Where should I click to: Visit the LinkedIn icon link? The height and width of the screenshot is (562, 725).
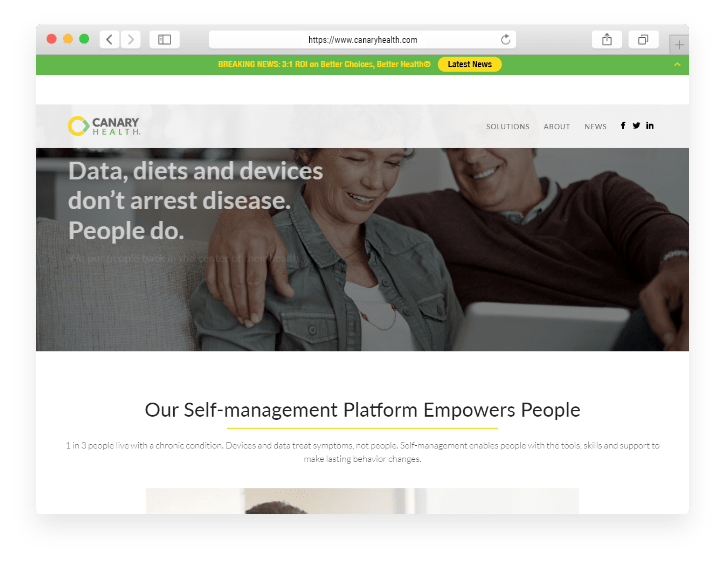click(650, 125)
